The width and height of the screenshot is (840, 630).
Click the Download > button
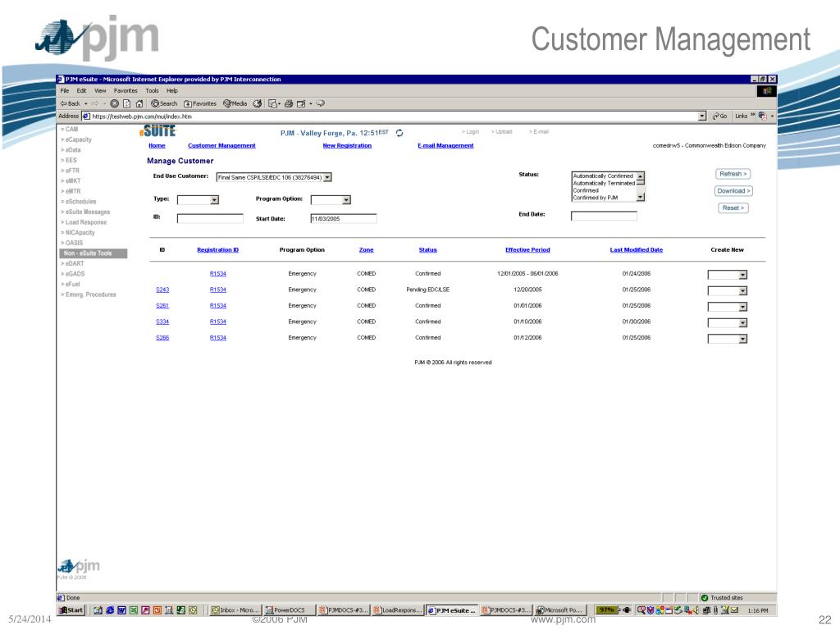[x=733, y=190]
